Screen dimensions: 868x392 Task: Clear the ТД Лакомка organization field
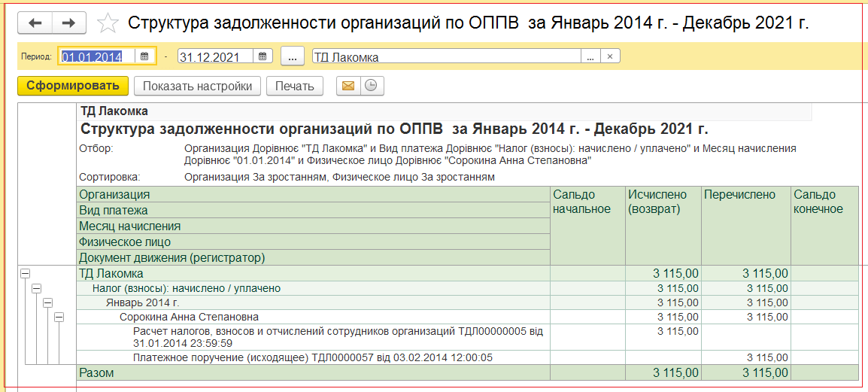610,56
